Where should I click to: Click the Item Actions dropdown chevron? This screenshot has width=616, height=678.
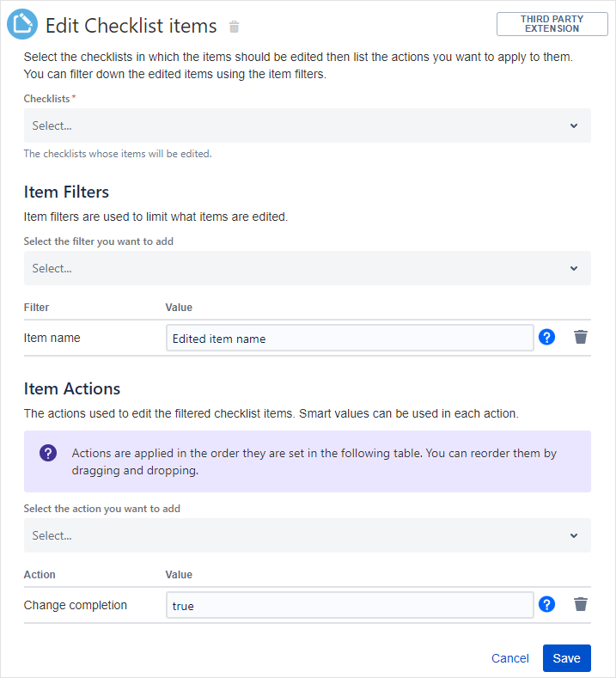[x=574, y=535]
